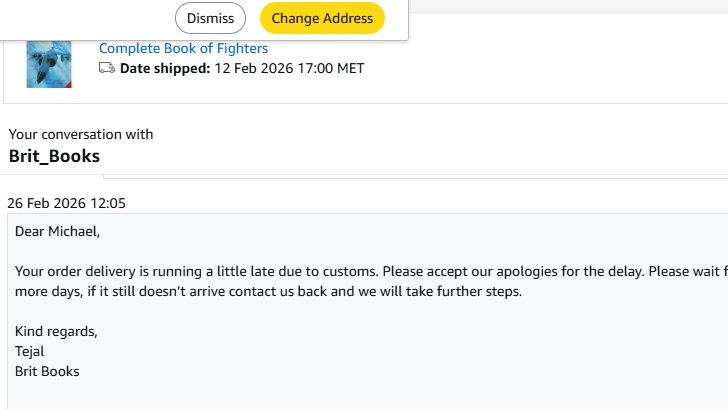Click the delivery truck shipping icon
728x409 pixels.
click(x=107, y=68)
